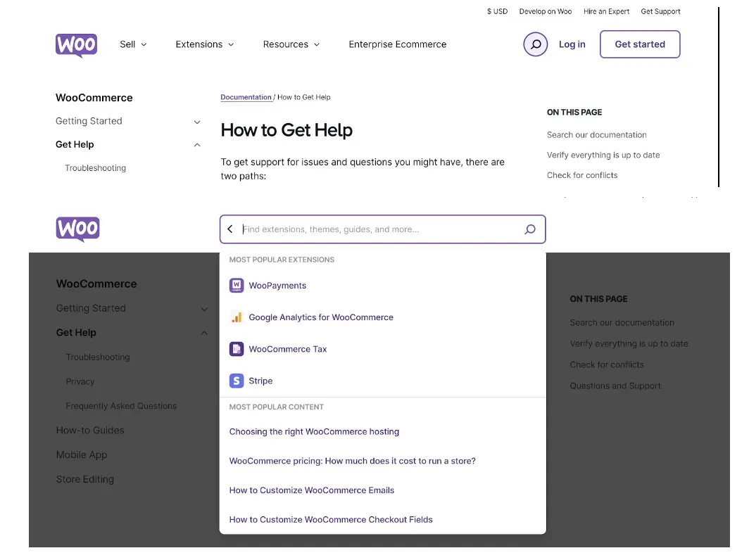Click the Woo logo in top header
The width and height of the screenshot is (749, 560).
click(x=77, y=45)
